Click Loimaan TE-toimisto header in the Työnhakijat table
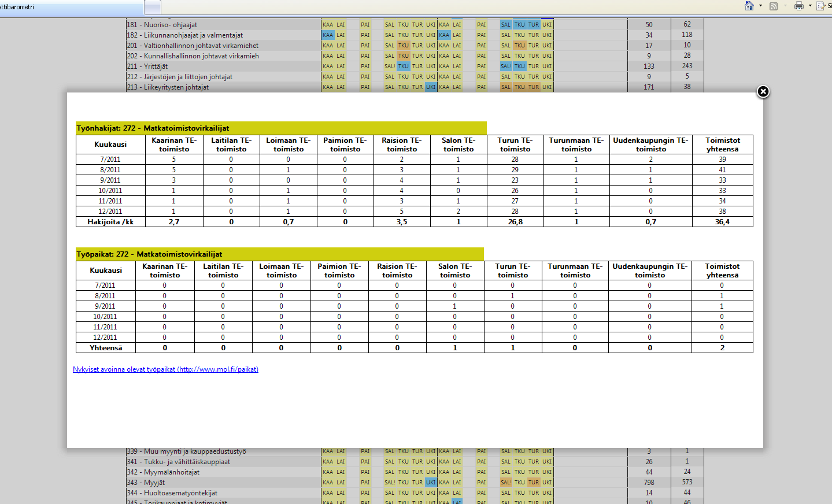The image size is (832, 504). (289, 144)
